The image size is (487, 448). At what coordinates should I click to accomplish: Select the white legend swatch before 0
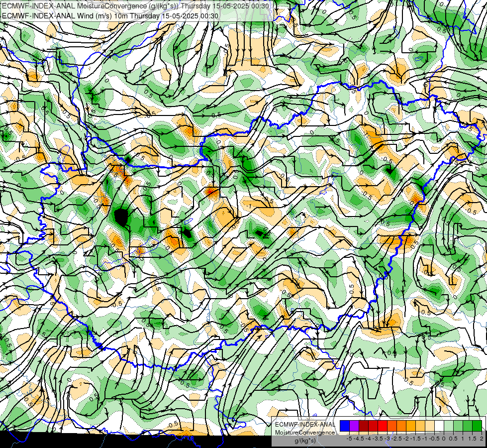tap(439, 426)
